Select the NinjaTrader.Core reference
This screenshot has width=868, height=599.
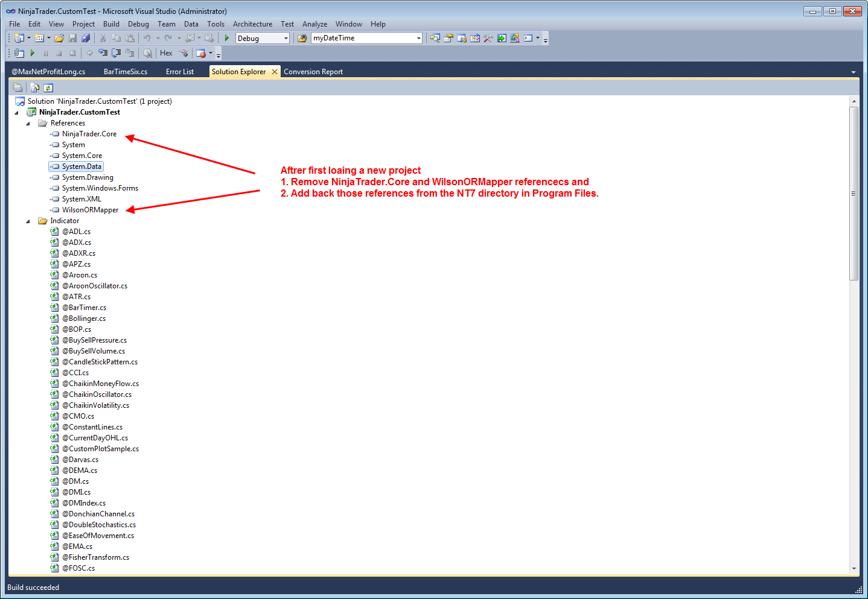pyautogui.click(x=89, y=134)
